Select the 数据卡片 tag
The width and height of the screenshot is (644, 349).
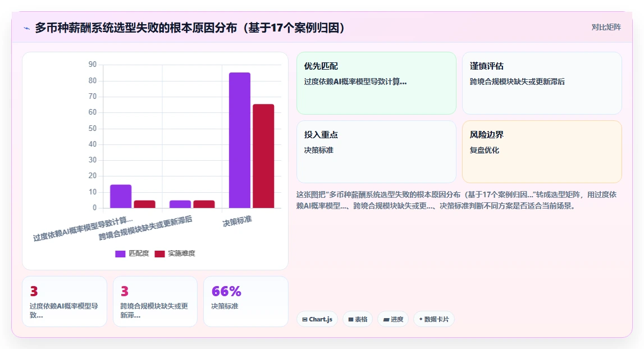pyautogui.click(x=433, y=319)
